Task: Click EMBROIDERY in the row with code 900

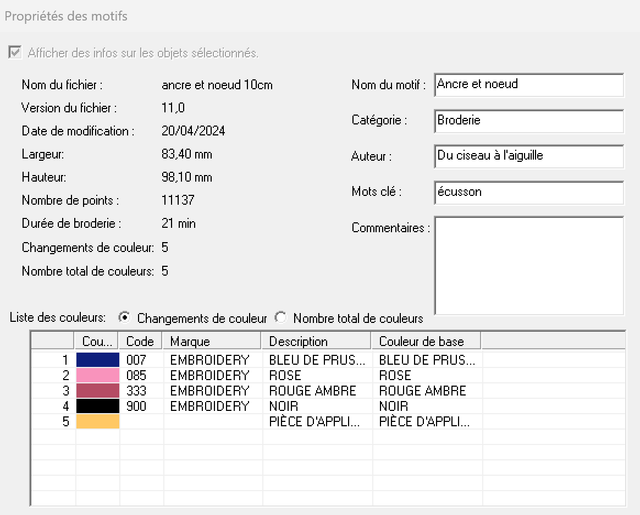Action: coord(210,406)
